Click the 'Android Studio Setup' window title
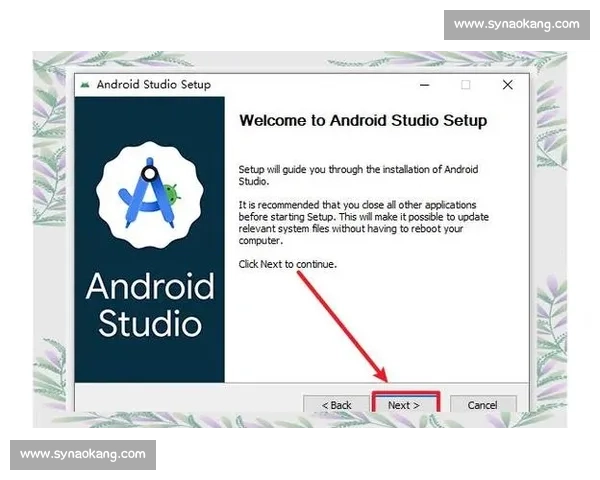This screenshot has width=600, height=480. [x=153, y=85]
